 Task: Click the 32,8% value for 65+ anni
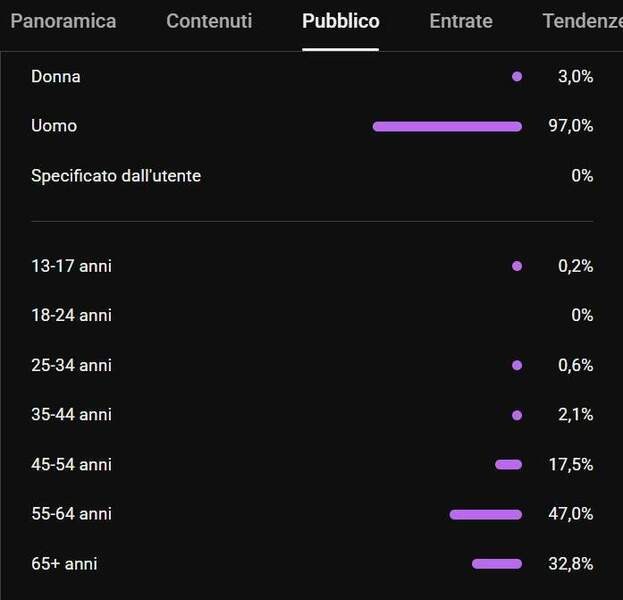tap(571, 563)
